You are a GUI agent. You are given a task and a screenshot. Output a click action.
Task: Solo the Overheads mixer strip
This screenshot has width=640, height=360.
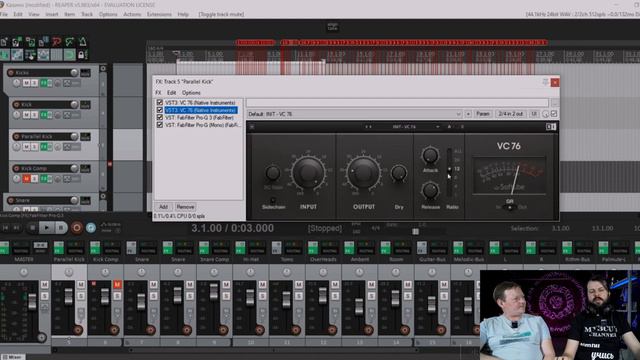tap(335, 296)
